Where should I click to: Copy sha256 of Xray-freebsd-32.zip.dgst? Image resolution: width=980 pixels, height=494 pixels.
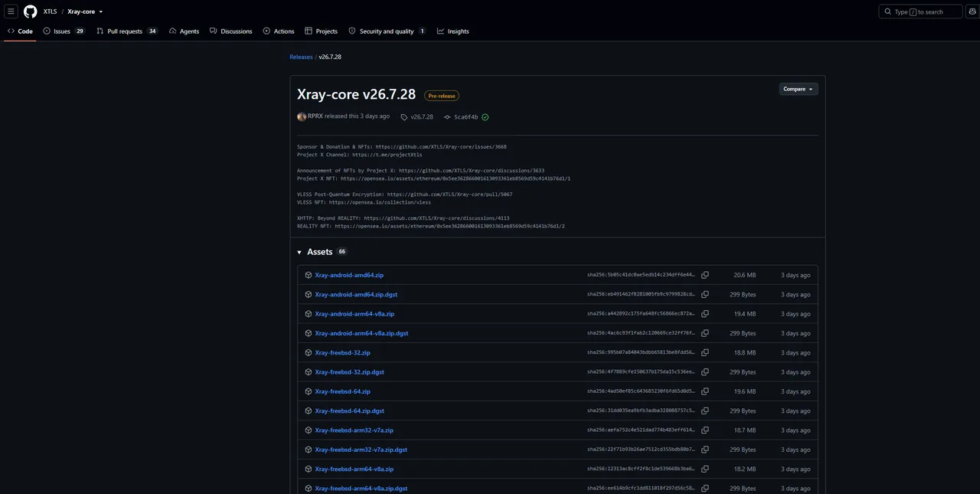[705, 372]
